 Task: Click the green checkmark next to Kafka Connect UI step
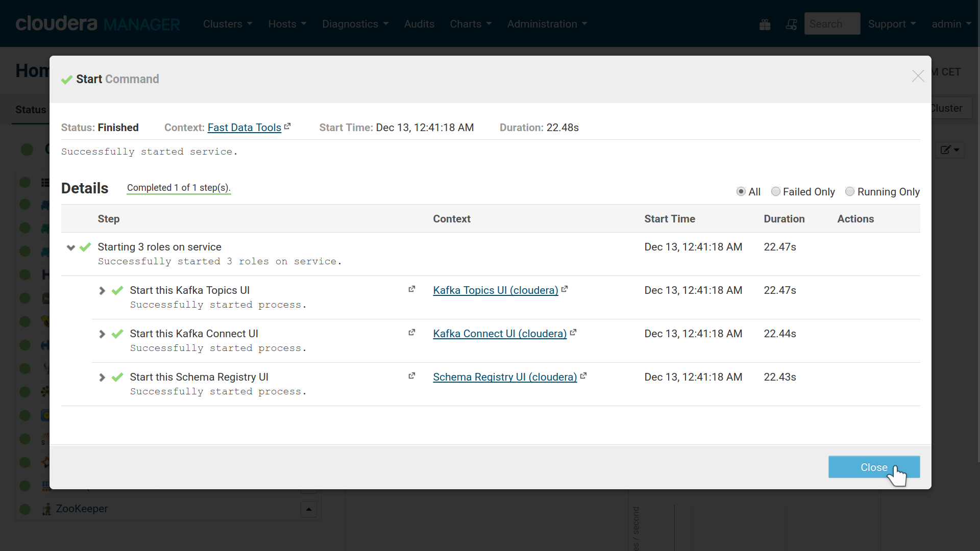[118, 333]
